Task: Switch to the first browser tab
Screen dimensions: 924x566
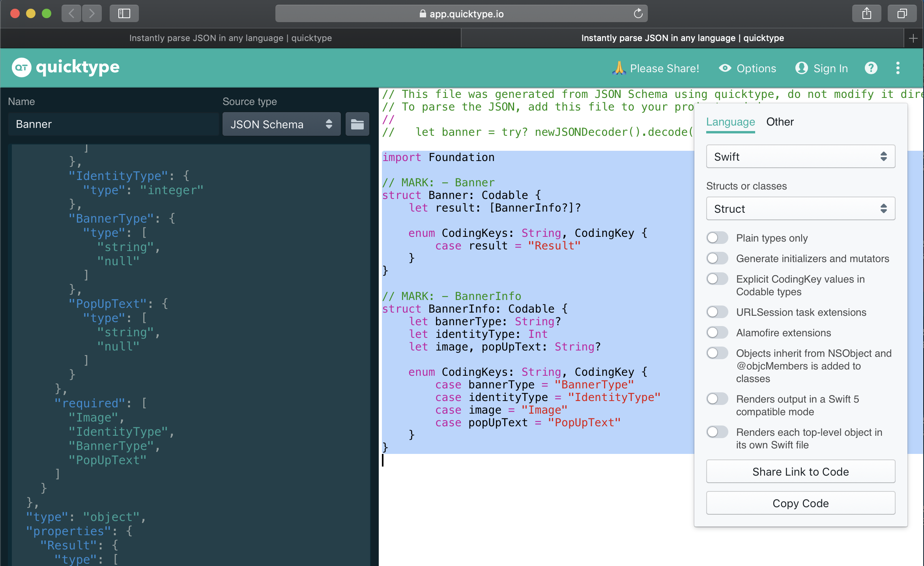Action: [x=230, y=38]
